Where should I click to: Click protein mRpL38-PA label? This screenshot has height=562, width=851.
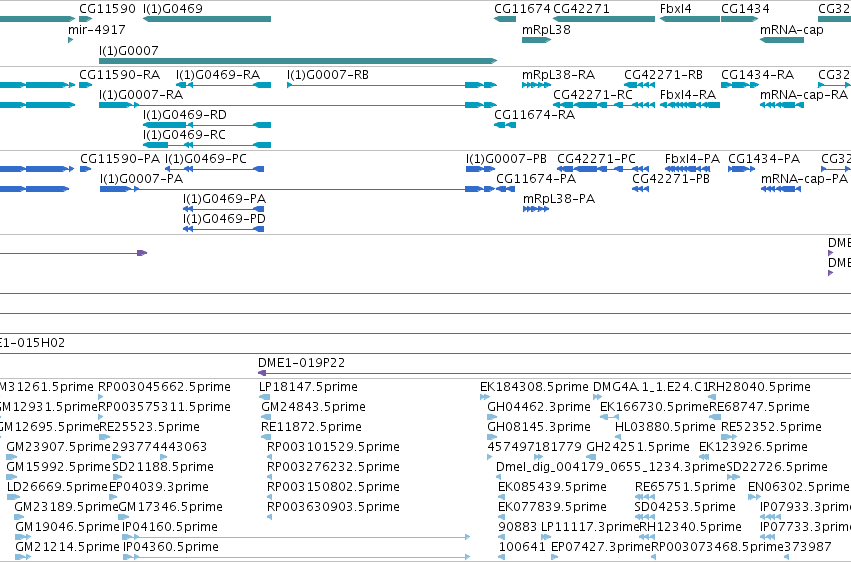[x=559, y=199]
